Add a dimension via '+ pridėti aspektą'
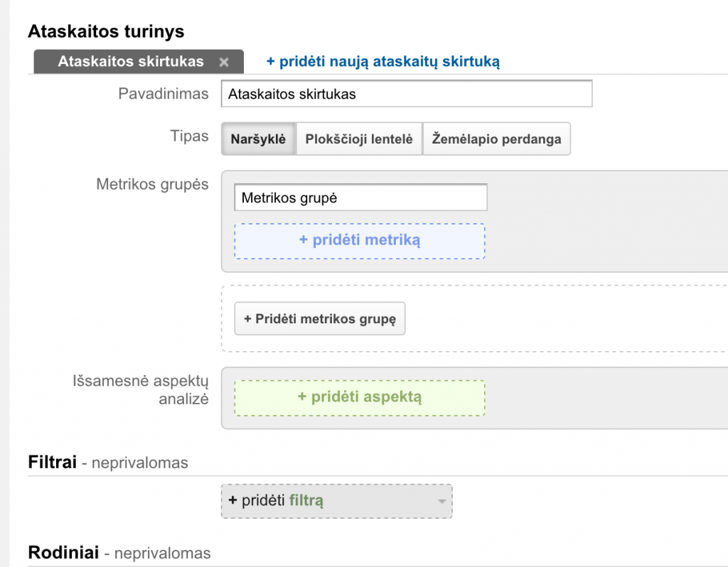Screen dimensions: 728x567 [x=360, y=397]
